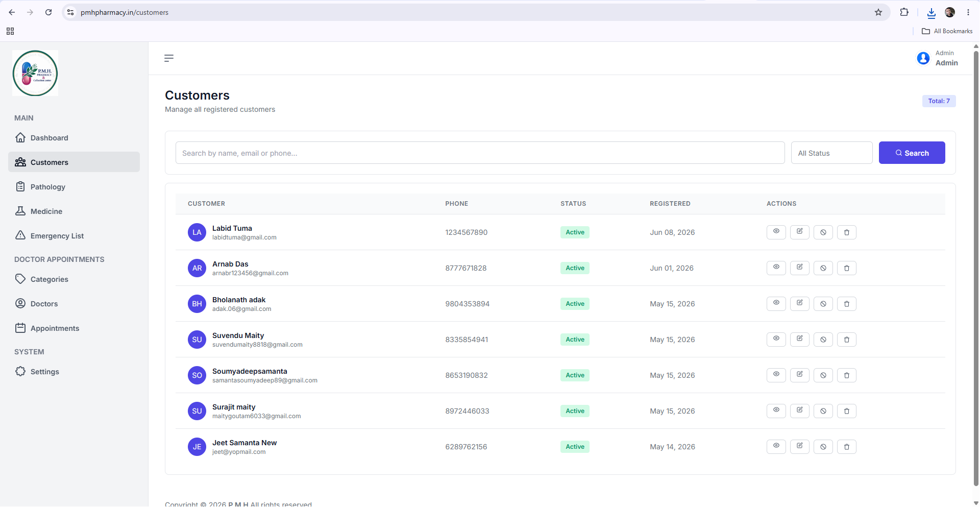Click email arnabr123456@gmail.com
Screen dimensions: 980x507
(250, 273)
